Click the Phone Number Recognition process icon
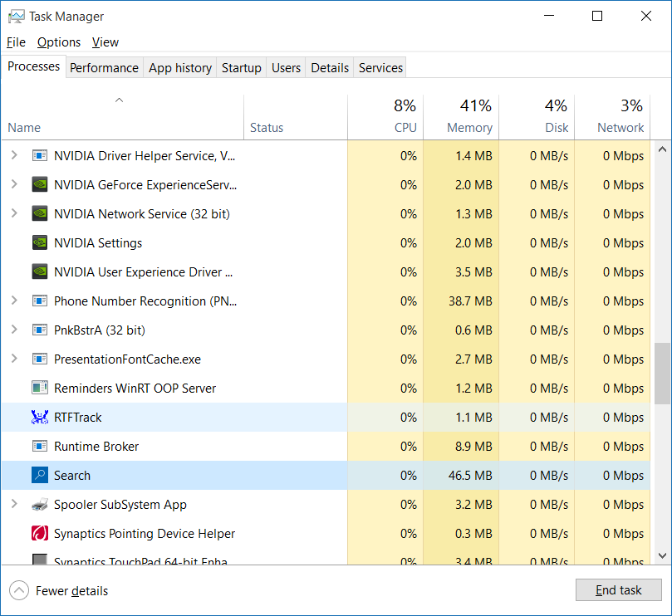Screen dimensions: 672x616 [x=40, y=301]
